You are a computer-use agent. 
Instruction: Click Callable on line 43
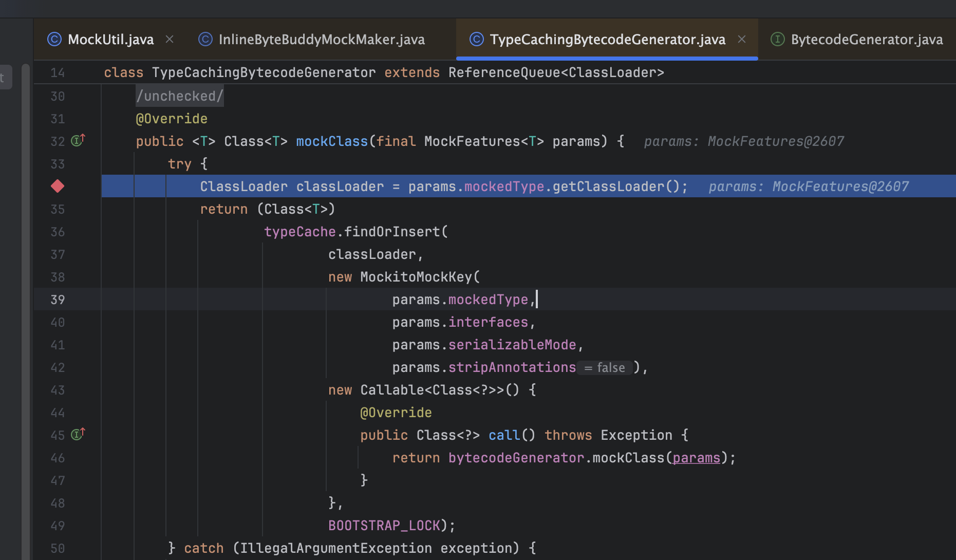392,390
